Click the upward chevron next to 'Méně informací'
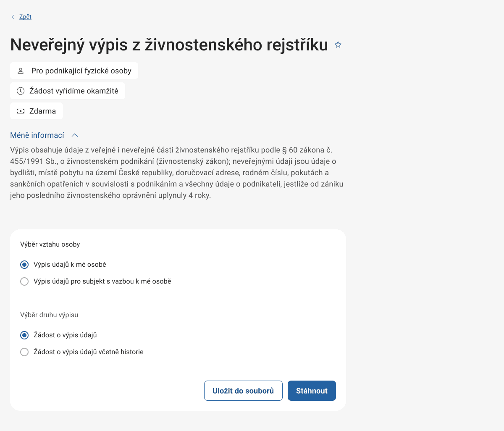The height and width of the screenshot is (431, 504). point(75,135)
